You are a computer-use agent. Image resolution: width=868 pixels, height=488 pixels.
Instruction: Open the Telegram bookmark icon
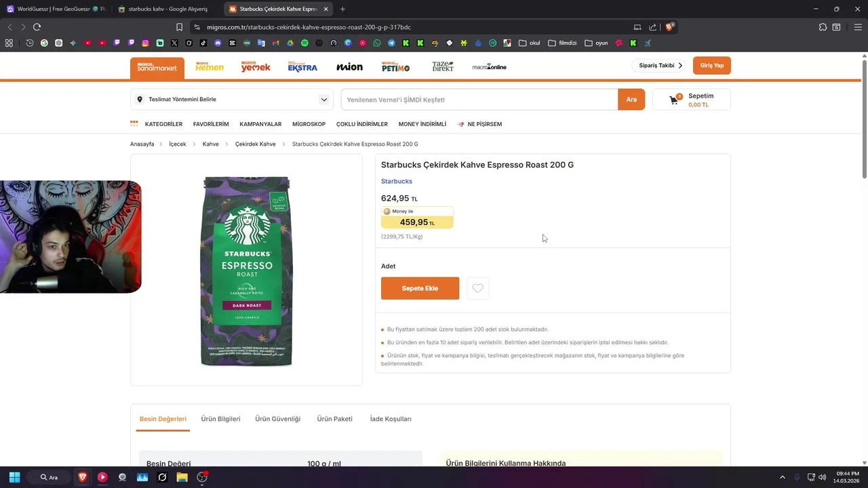[x=391, y=43]
